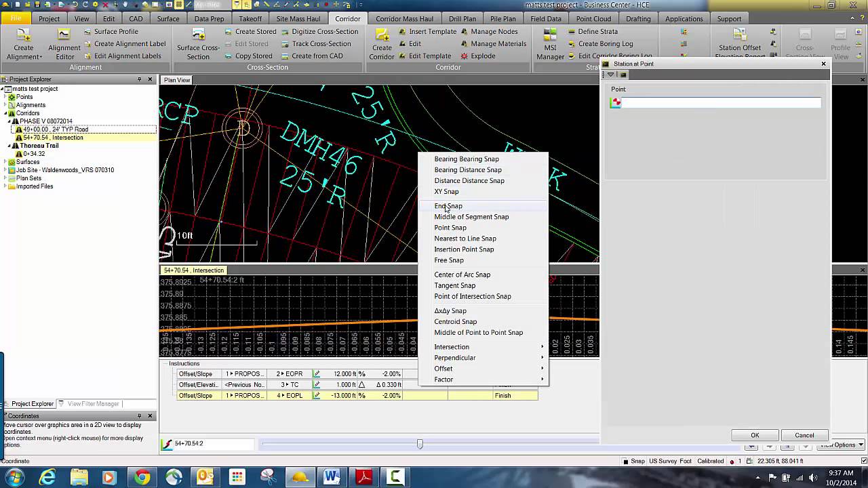Click the station slider handle
Viewport: 868px width, 488px height.
click(420, 444)
